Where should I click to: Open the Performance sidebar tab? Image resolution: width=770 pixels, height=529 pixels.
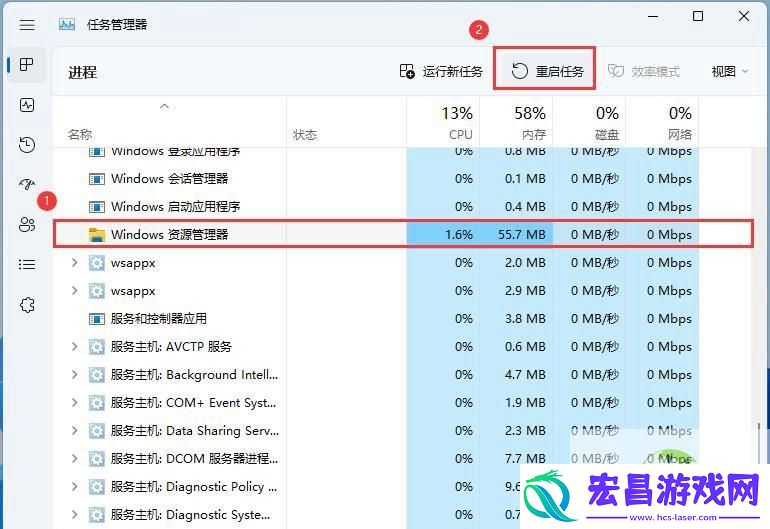coord(27,105)
